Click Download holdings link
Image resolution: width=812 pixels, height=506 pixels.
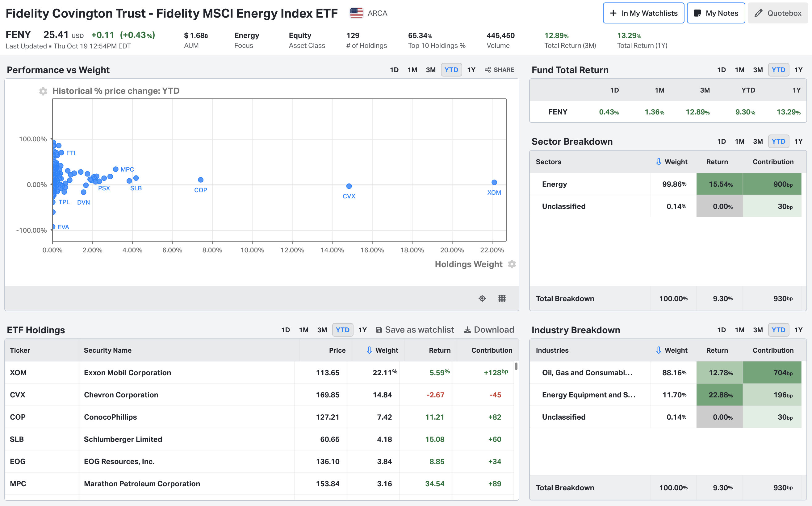click(x=489, y=330)
